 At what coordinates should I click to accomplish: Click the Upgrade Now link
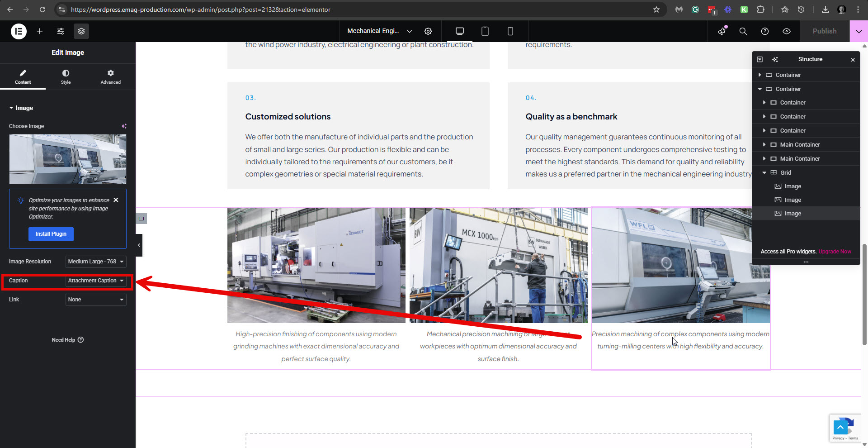coord(835,252)
